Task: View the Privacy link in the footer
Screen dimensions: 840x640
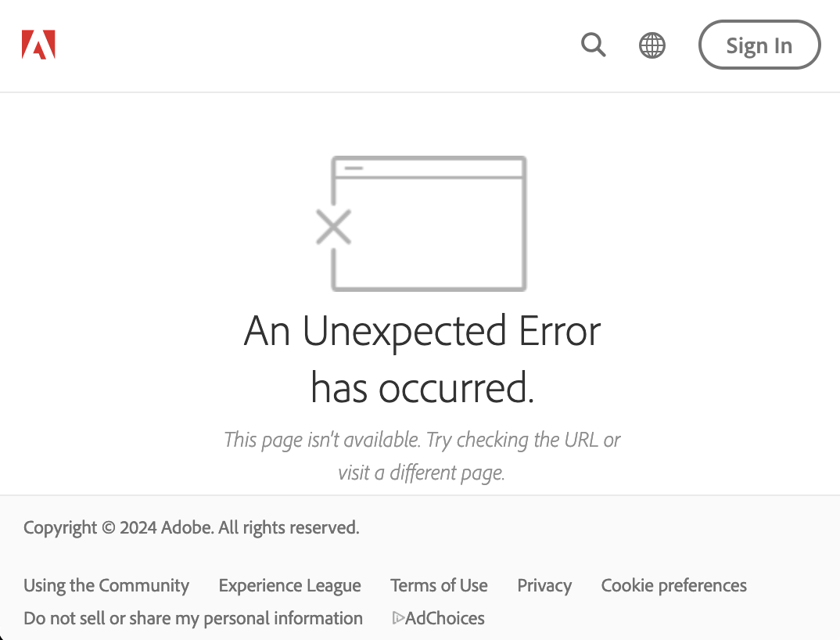Action: [x=544, y=585]
